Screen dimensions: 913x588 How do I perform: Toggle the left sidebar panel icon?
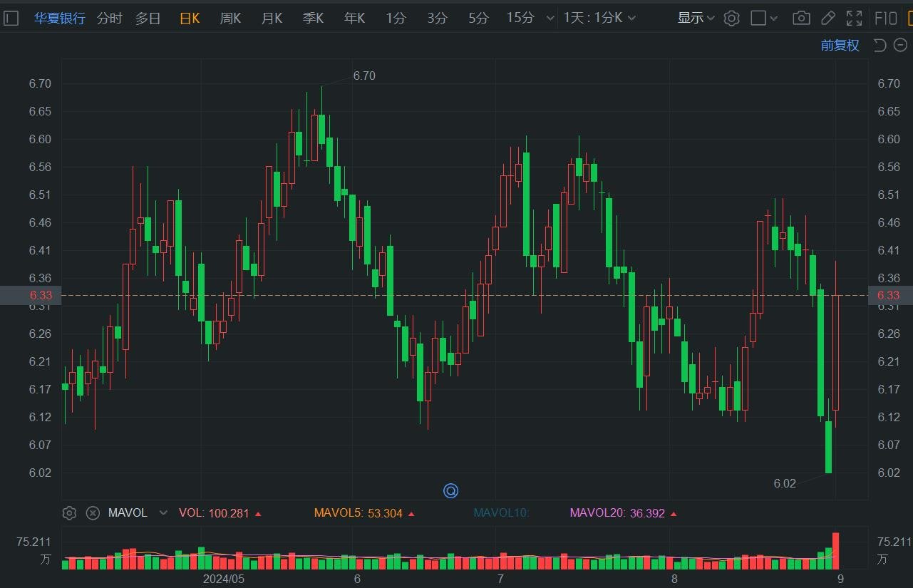pyautogui.click(x=11, y=19)
